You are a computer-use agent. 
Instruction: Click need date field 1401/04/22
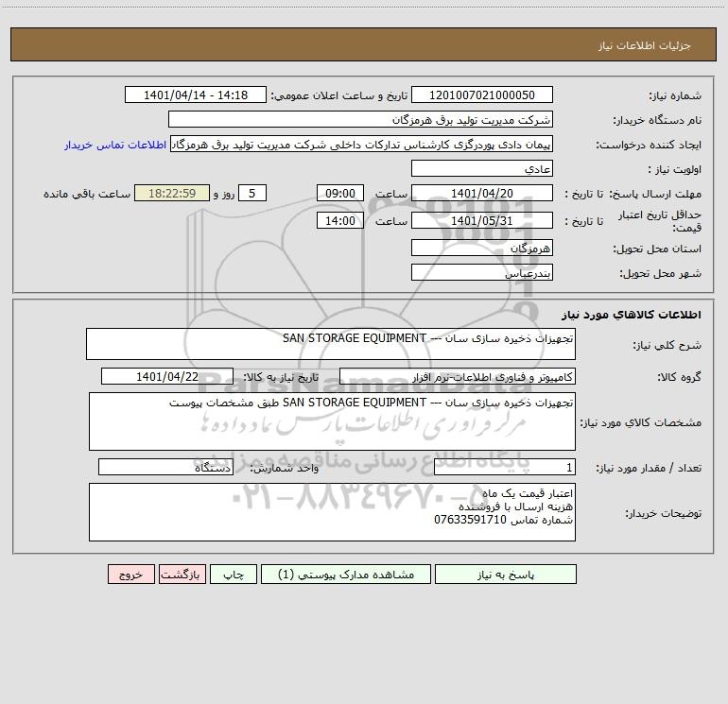167,376
